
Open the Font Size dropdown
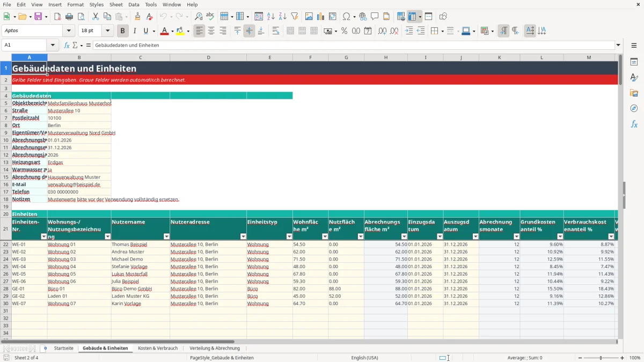[107, 31]
